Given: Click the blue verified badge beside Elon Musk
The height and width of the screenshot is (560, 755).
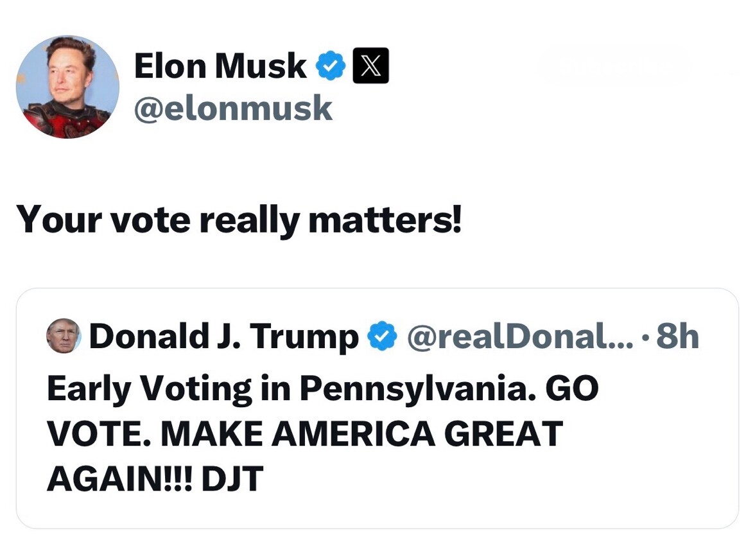Looking at the screenshot, I should pos(330,65).
